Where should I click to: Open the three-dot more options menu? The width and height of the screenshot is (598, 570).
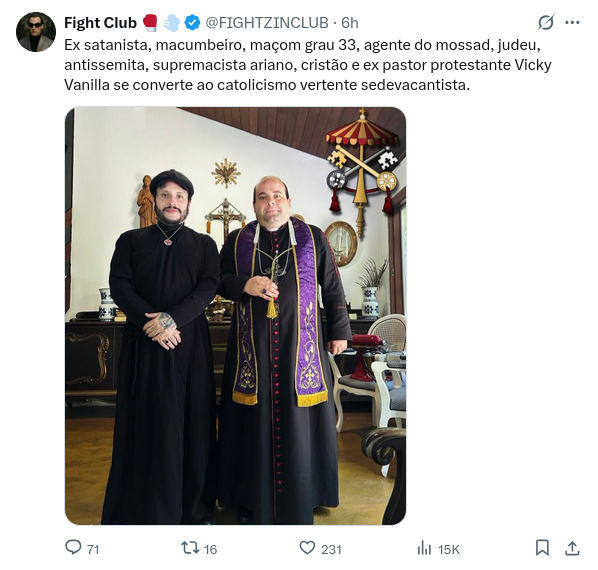point(572,22)
